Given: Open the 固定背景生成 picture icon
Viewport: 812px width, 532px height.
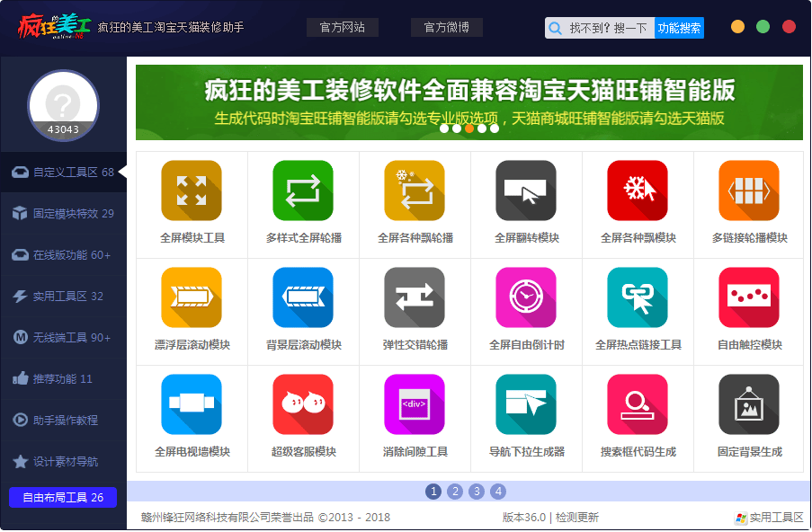Looking at the screenshot, I should tap(749, 404).
